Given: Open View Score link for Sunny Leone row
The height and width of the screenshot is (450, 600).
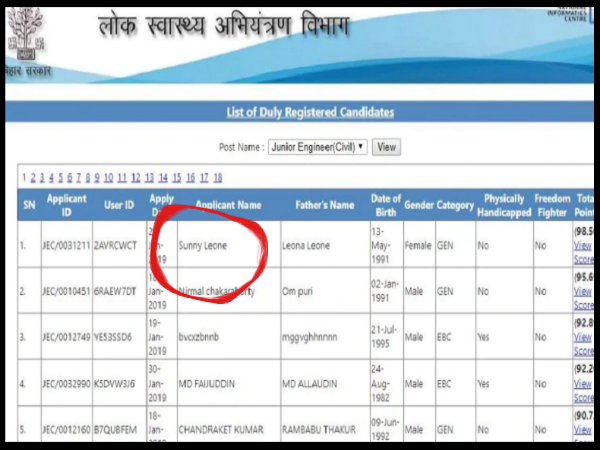Looking at the screenshot, I should click(x=584, y=252).
